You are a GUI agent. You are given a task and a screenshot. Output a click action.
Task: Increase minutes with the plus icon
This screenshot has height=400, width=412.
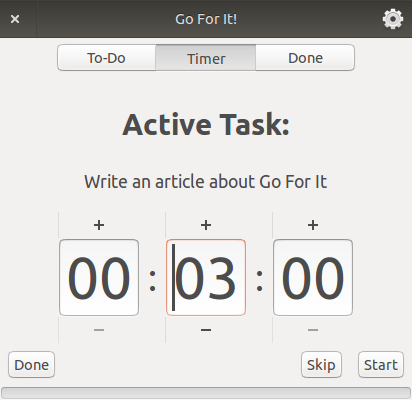[x=206, y=225]
